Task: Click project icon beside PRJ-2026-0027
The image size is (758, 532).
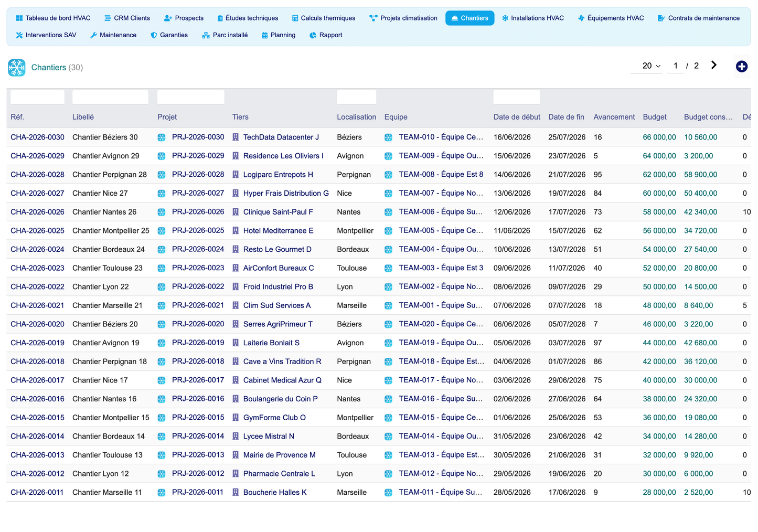Action: pyautogui.click(x=162, y=194)
